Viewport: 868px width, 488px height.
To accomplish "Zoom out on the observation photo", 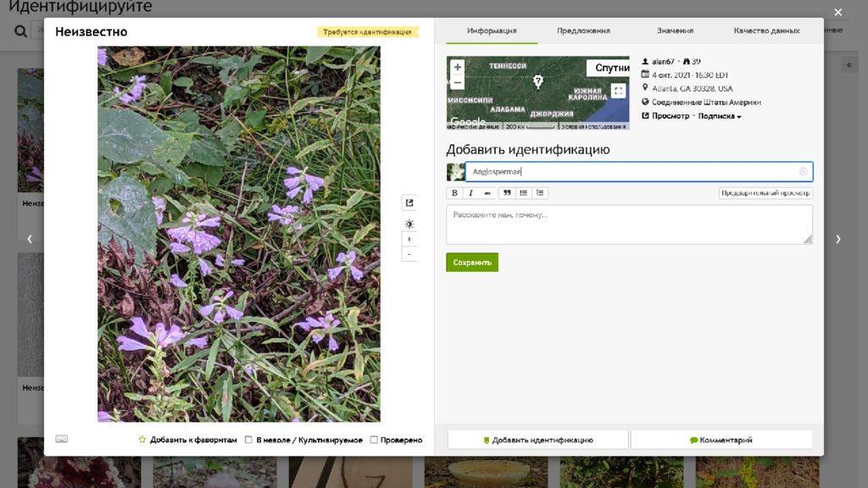I will [409, 254].
